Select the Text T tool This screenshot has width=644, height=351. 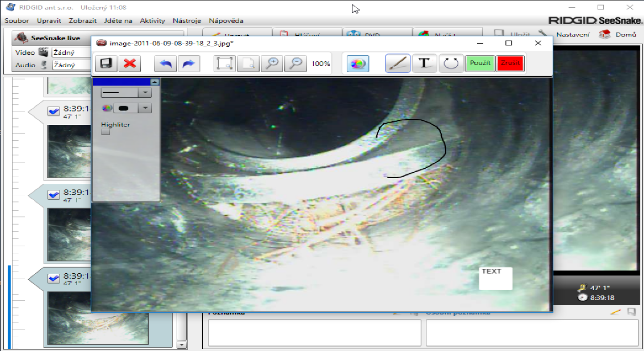pyautogui.click(x=424, y=63)
